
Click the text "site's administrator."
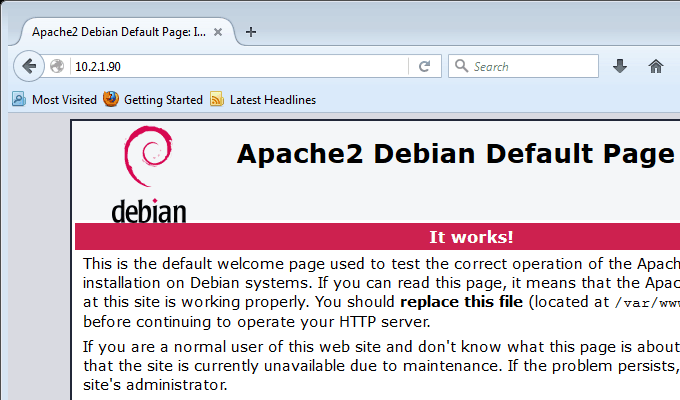pyautogui.click(x=155, y=384)
